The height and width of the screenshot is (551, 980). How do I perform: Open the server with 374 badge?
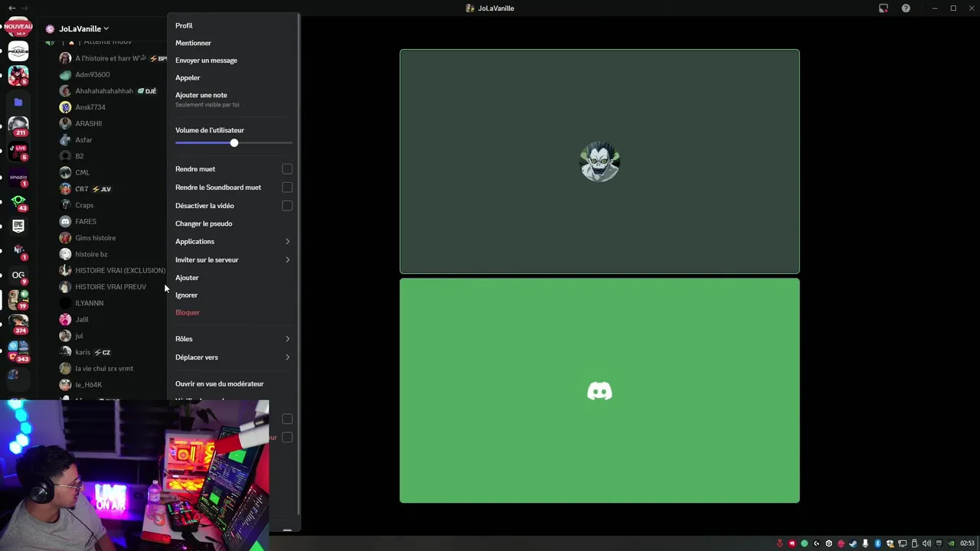[18, 324]
